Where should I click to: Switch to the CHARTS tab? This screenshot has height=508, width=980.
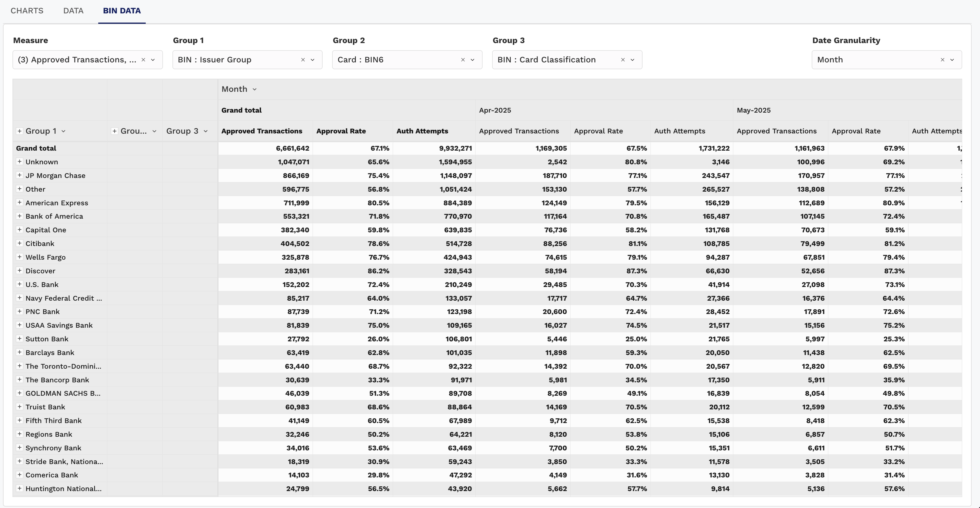click(x=27, y=11)
